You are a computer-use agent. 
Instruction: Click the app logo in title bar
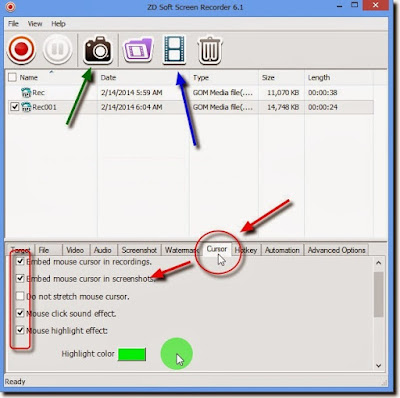(10, 7)
